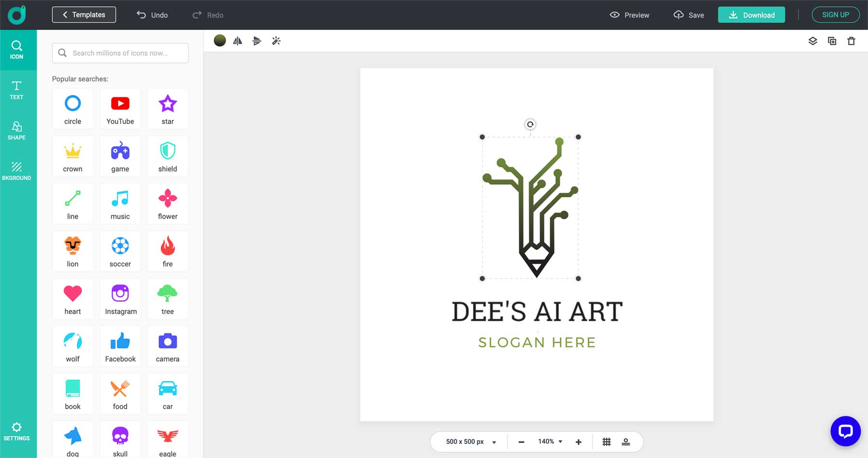The image size is (868, 458).
Task: Open the dark green color swatch
Action: pyautogui.click(x=220, y=41)
